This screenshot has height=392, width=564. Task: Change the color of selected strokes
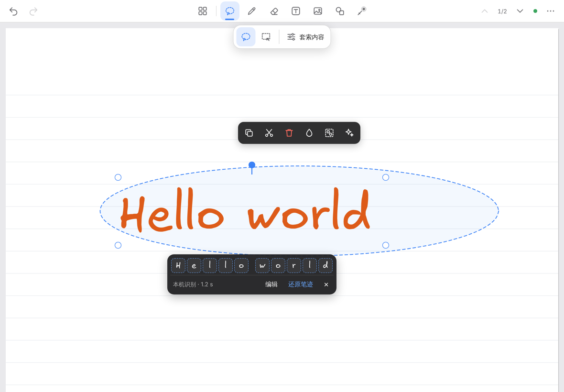tap(309, 133)
